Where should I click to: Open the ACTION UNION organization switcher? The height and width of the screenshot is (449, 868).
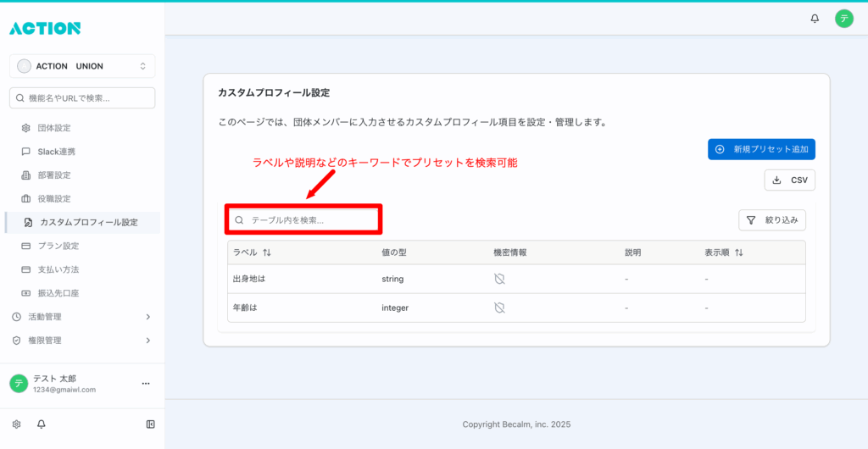click(x=82, y=66)
